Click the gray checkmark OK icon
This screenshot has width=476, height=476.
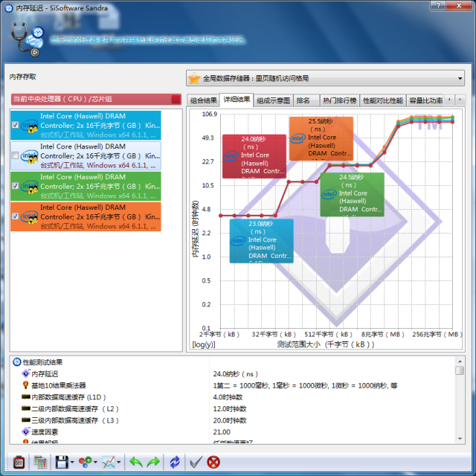196,462
